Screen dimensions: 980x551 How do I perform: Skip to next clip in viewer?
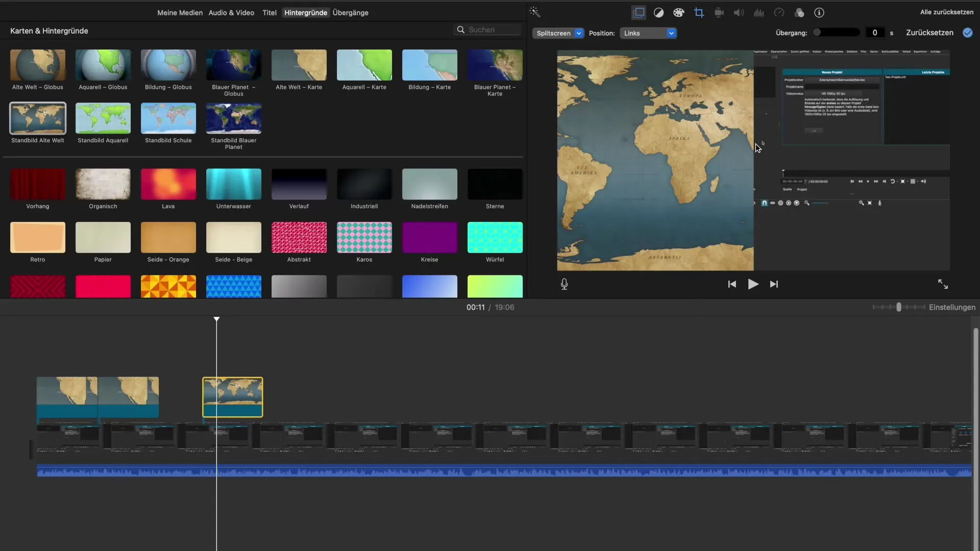click(774, 284)
